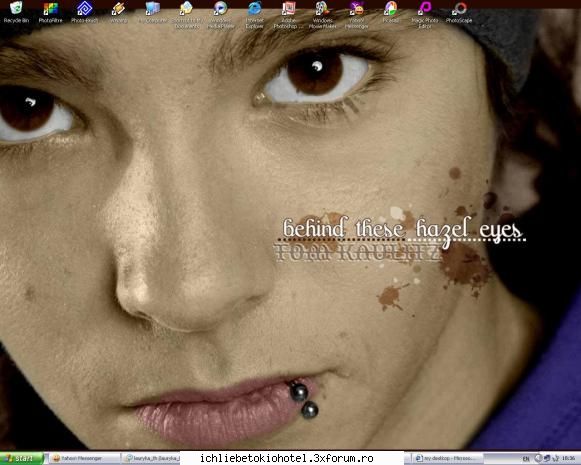
Task: Open the My Computer desktop icon
Action: (153, 12)
